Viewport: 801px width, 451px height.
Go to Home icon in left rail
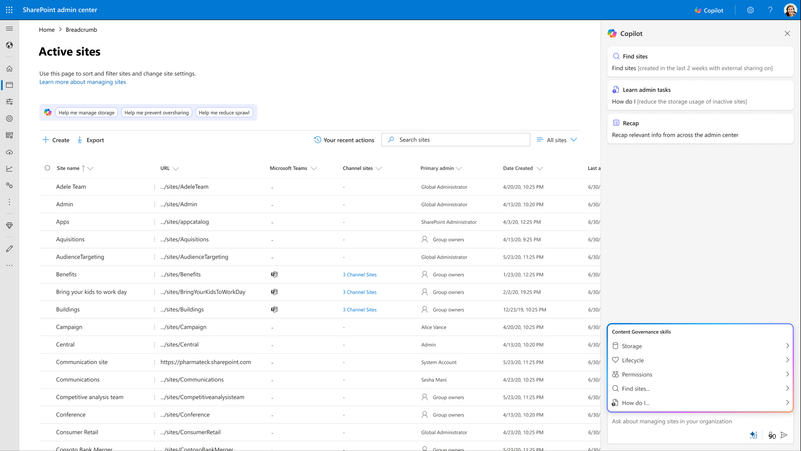tap(9, 68)
